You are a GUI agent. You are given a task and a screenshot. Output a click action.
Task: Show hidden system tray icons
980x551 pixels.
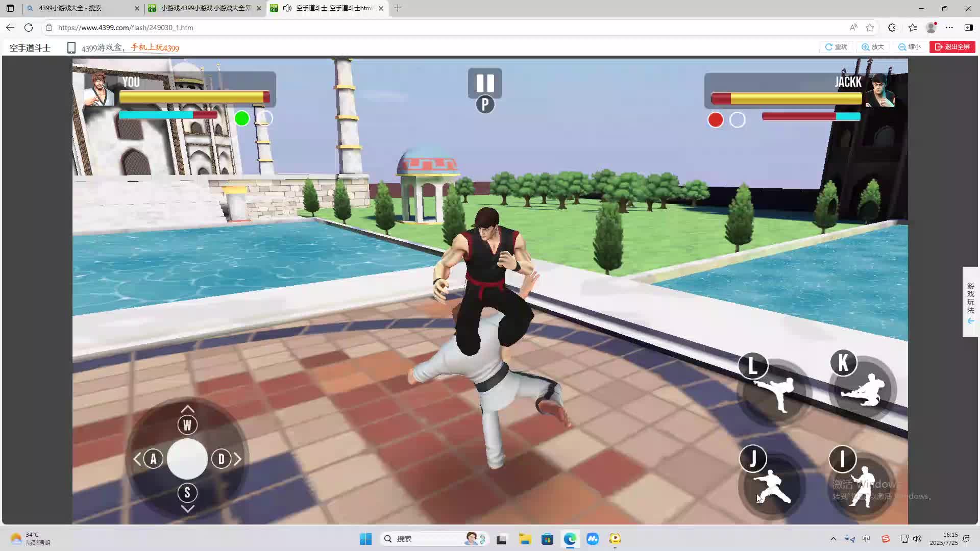tap(833, 539)
